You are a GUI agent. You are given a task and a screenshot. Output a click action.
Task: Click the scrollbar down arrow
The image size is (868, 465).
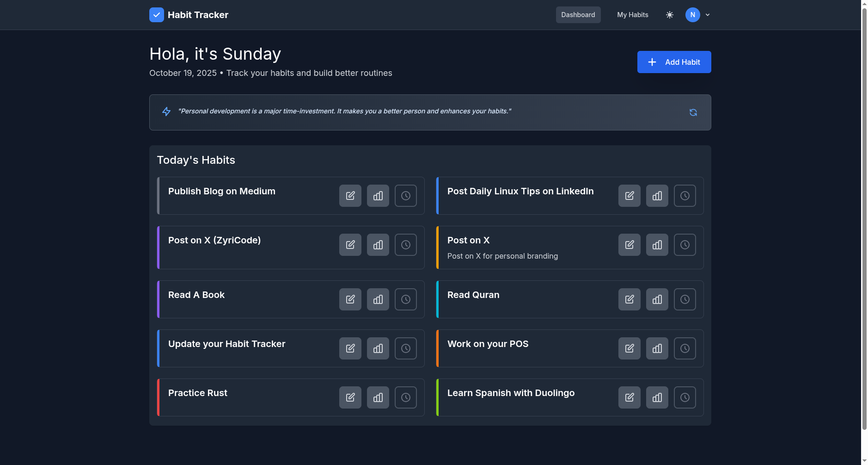(x=863, y=460)
